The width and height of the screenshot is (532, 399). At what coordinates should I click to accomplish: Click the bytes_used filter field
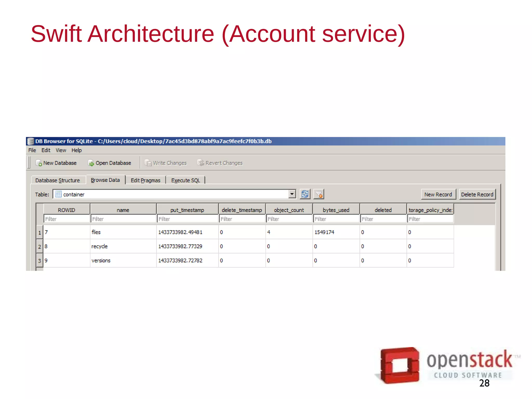[x=336, y=219]
